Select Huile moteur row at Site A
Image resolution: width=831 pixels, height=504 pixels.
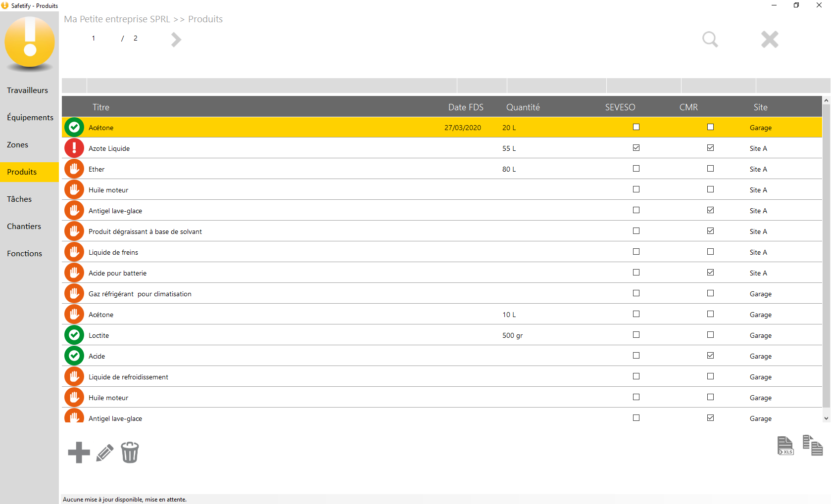(442, 190)
